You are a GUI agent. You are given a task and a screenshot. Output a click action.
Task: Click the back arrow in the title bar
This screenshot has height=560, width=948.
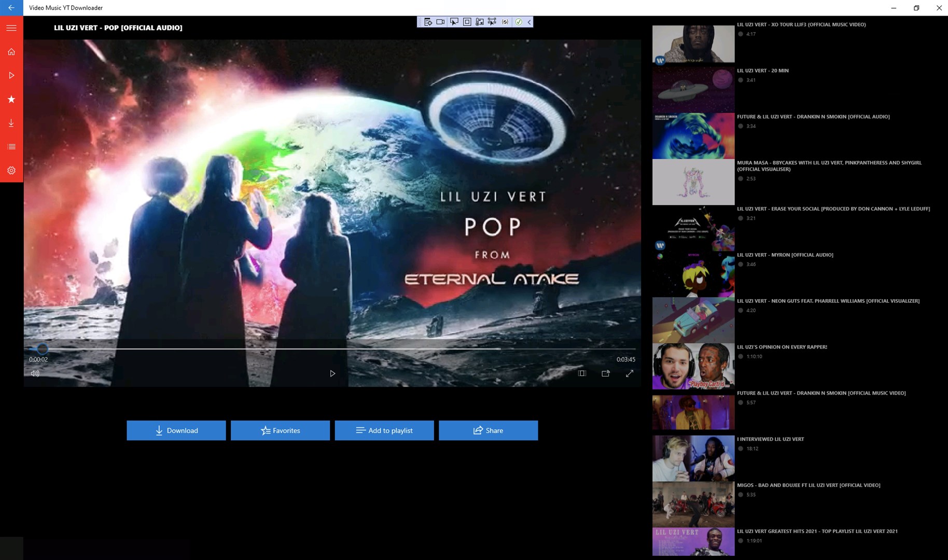pyautogui.click(x=11, y=8)
